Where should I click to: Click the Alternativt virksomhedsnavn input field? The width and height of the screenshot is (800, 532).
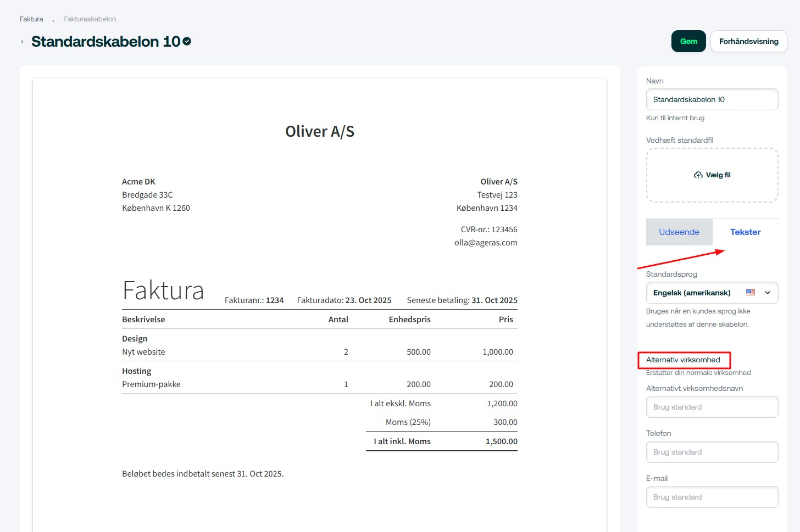(x=712, y=407)
